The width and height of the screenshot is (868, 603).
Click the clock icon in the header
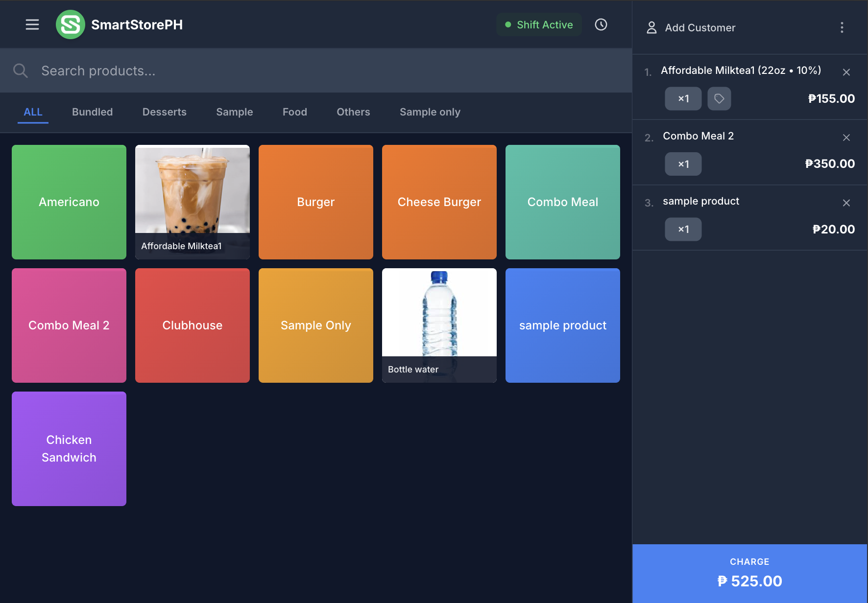click(601, 24)
